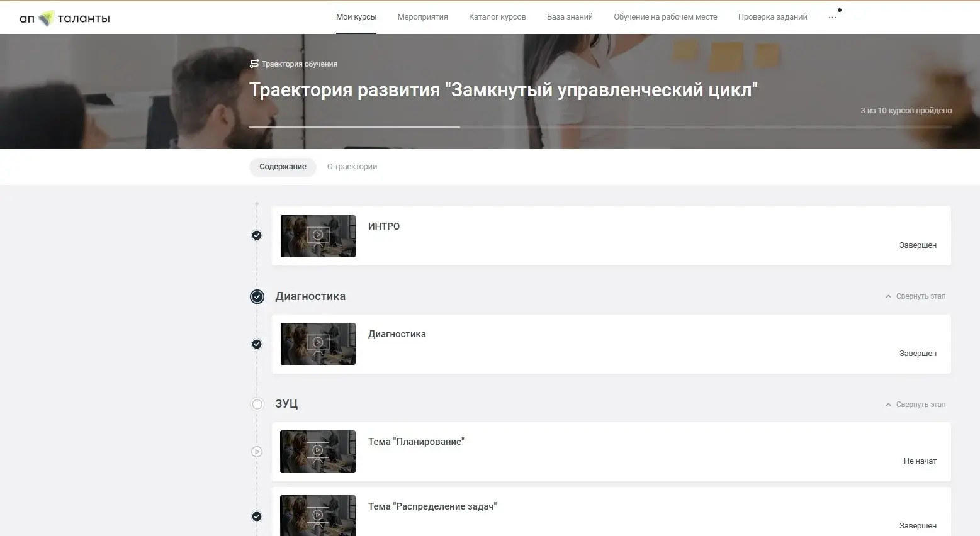Collapse the Диагностика stage
Screen dimensions: 980x536
coord(915,296)
